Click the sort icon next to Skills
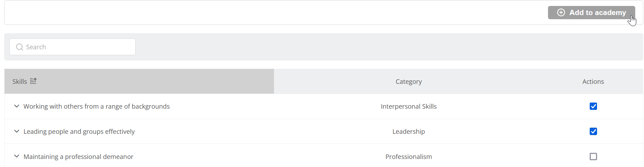644x167 pixels. [x=33, y=81]
